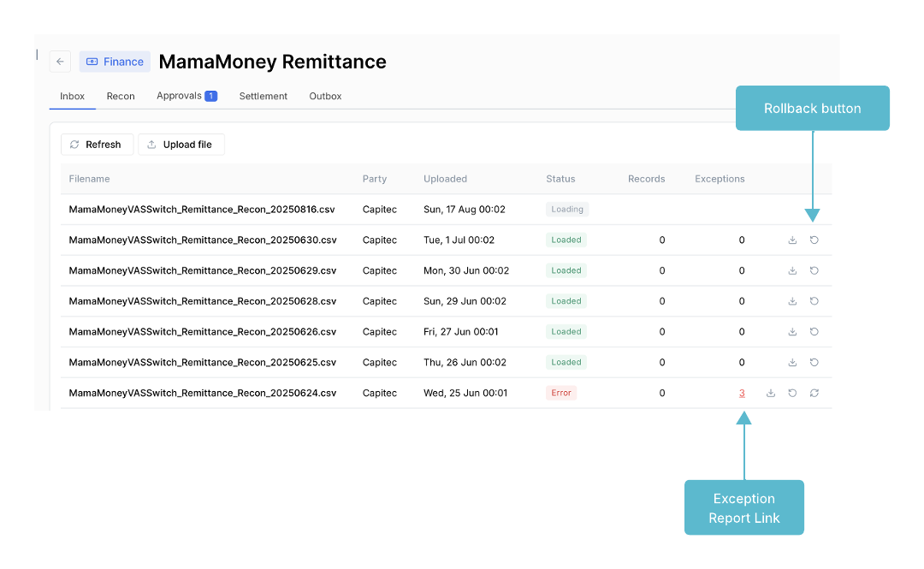This screenshot has height=569, width=924.
Task: Click upload date Thu, 26 Jun 00:02
Action: point(465,363)
